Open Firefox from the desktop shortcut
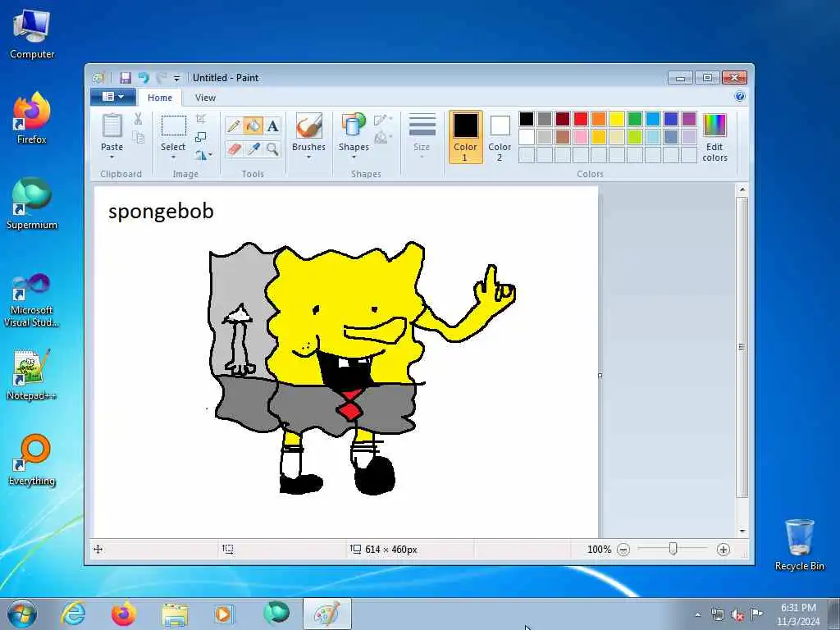The height and width of the screenshot is (630, 840). [x=32, y=118]
